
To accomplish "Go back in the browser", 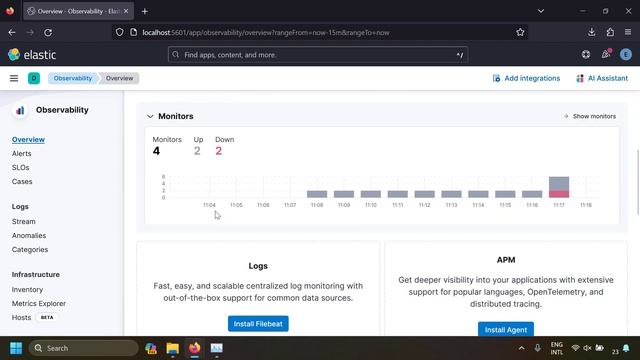I will (x=12, y=32).
